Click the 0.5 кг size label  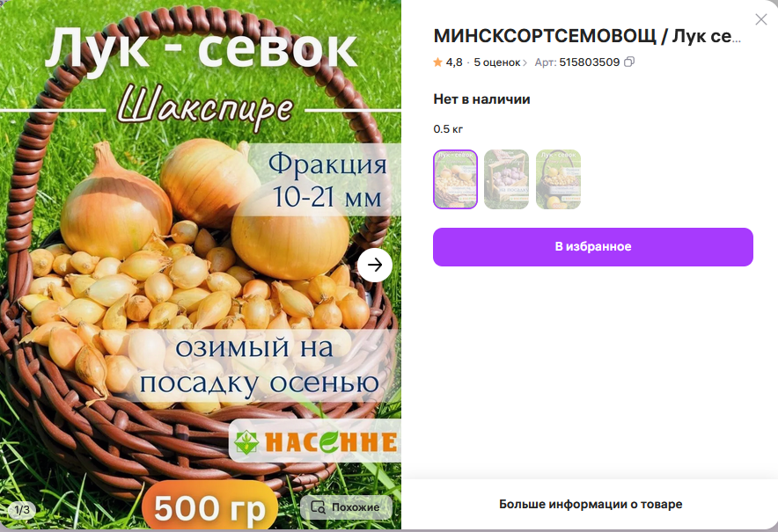pos(448,129)
